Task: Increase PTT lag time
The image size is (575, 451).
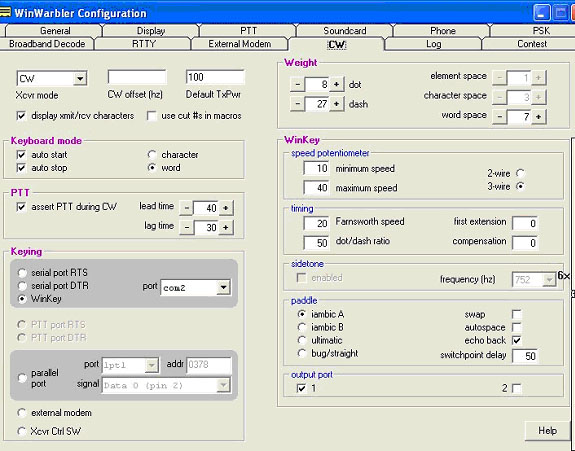Action: click(226, 228)
